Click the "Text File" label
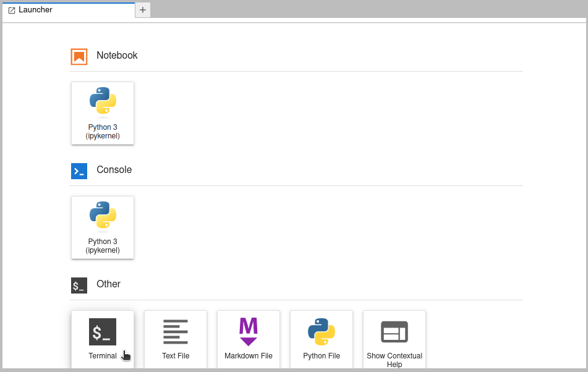 [x=176, y=356]
